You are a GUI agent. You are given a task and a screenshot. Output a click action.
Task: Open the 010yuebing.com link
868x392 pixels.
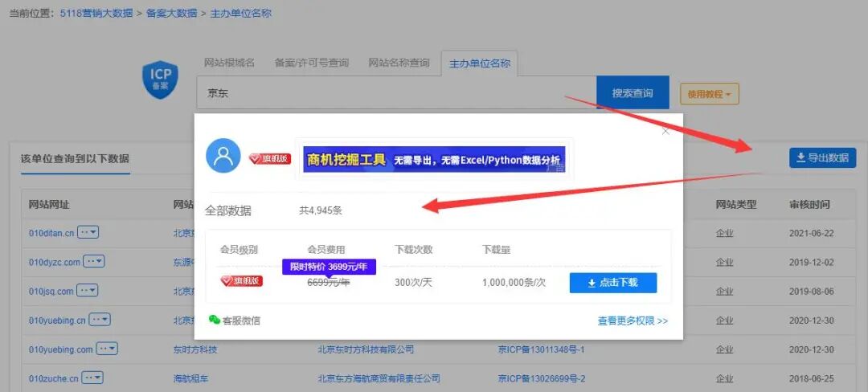click(x=61, y=350)
